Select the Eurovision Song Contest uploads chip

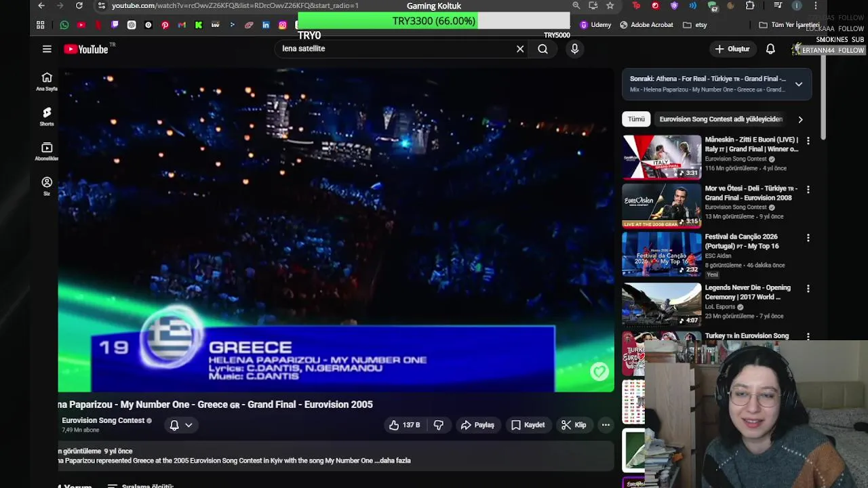[x=721, y=119]
